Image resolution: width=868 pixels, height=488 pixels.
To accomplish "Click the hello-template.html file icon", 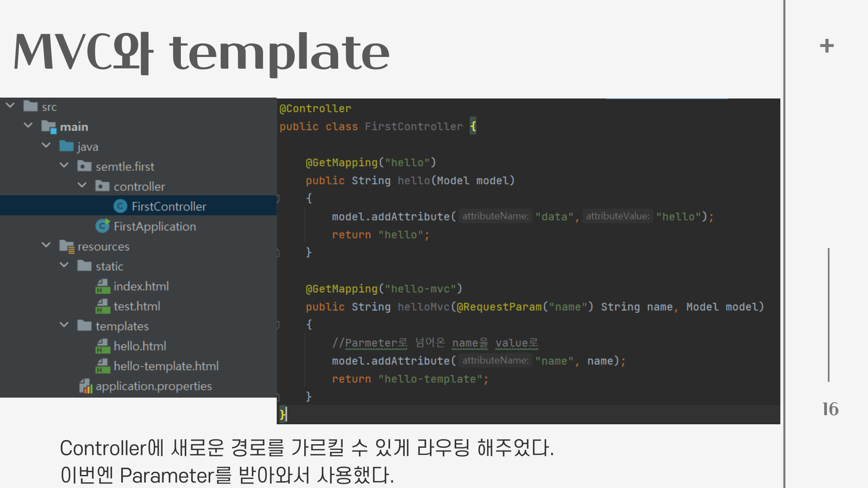I will click(103, 366).
